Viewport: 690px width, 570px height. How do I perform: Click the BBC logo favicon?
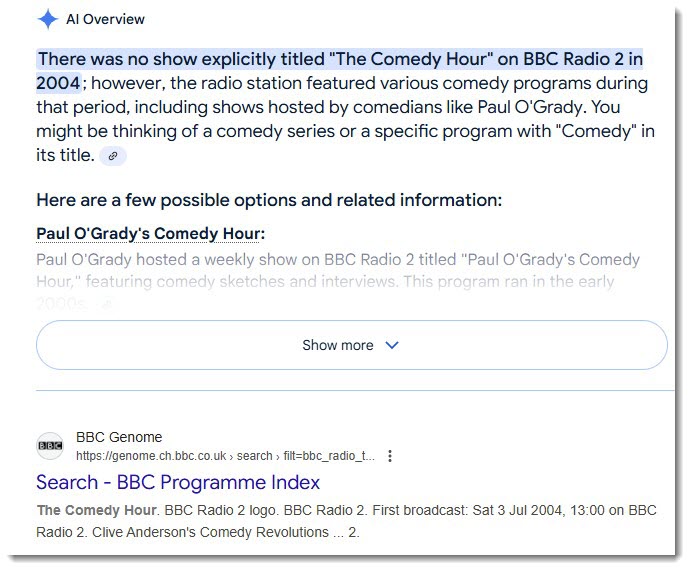(49, 446)
